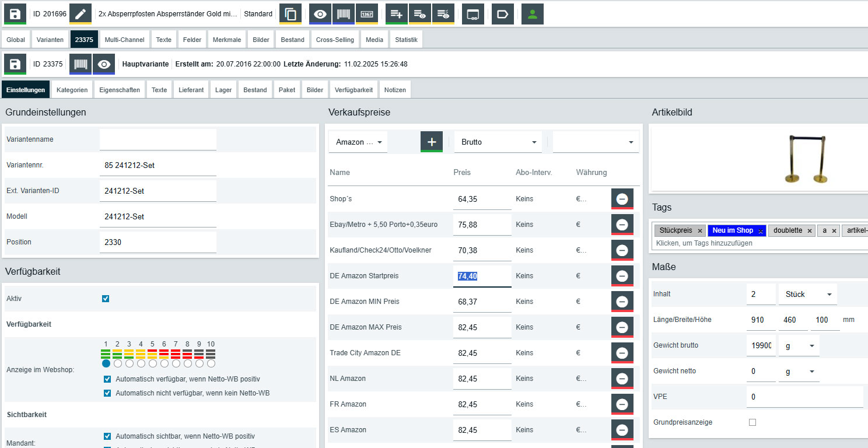Click the save icon in the variant toolbar

pos(15,64)
